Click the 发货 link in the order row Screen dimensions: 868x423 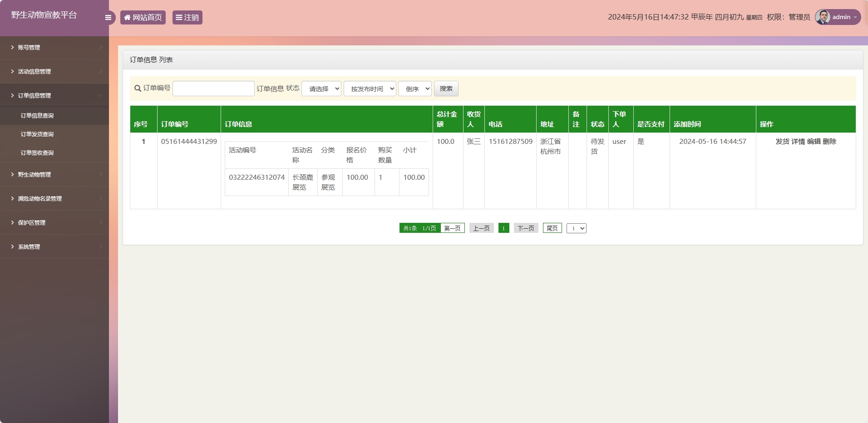(782, 142)
